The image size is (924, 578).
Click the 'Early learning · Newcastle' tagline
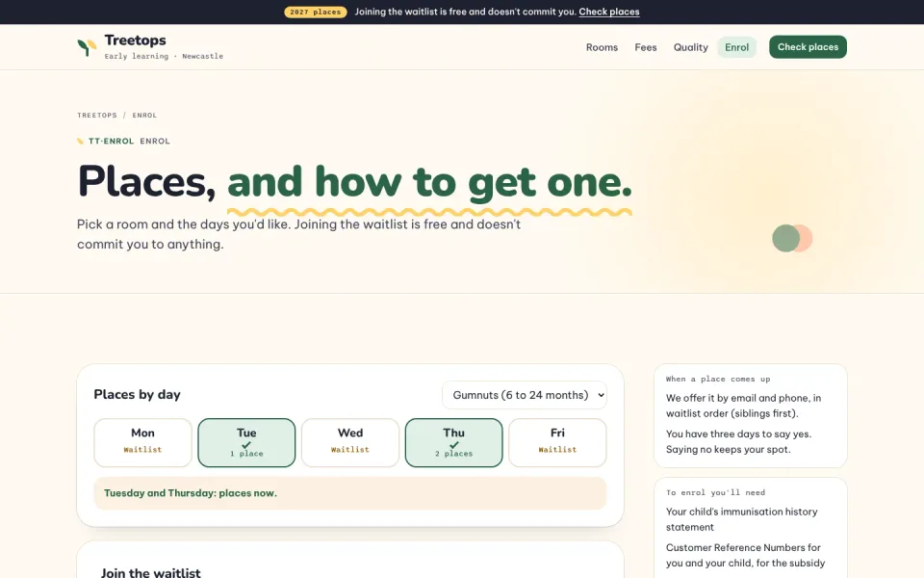[x=164, y=56]
